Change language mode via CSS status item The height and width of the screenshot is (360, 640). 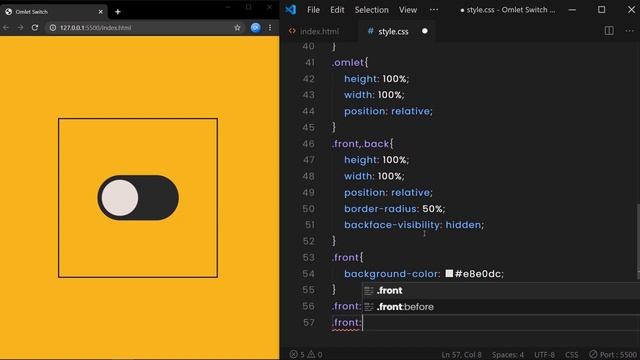571,355
